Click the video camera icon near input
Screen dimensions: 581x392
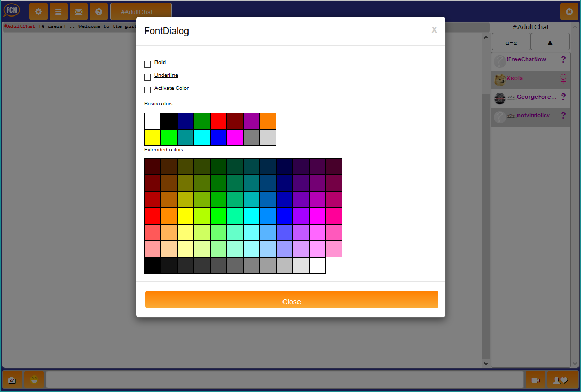click(535, 380)
